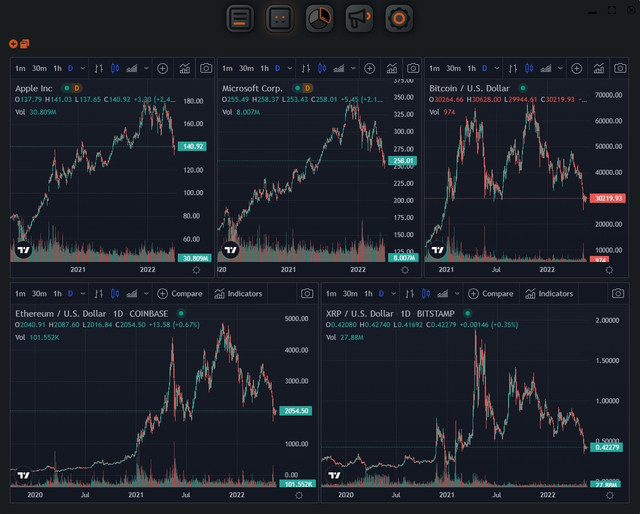Switch XRP chart to 1h interval
The height and width of the screenshot is (514, 640).
pyautogui.click(x=368, y=294)
